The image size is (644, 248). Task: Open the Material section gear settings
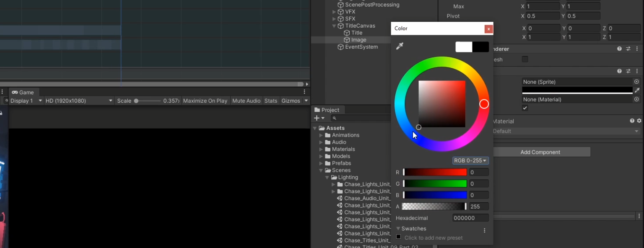[x=639, y=121]
